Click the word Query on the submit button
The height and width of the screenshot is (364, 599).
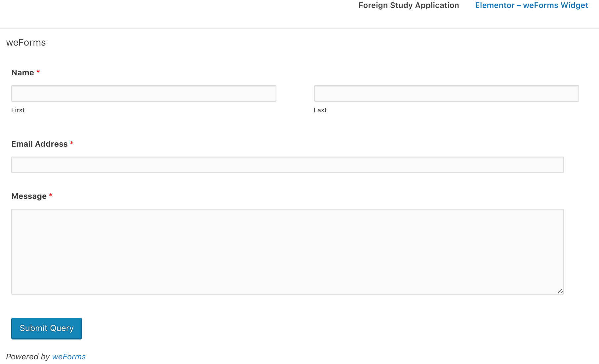[x=62, y=328]
